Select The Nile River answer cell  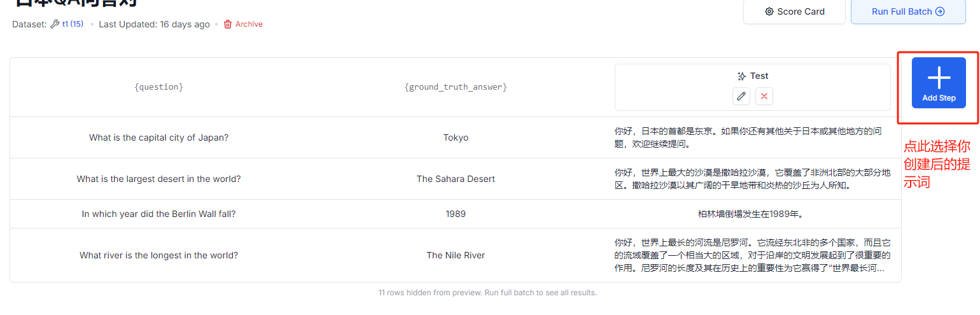(x=456, y=255)
